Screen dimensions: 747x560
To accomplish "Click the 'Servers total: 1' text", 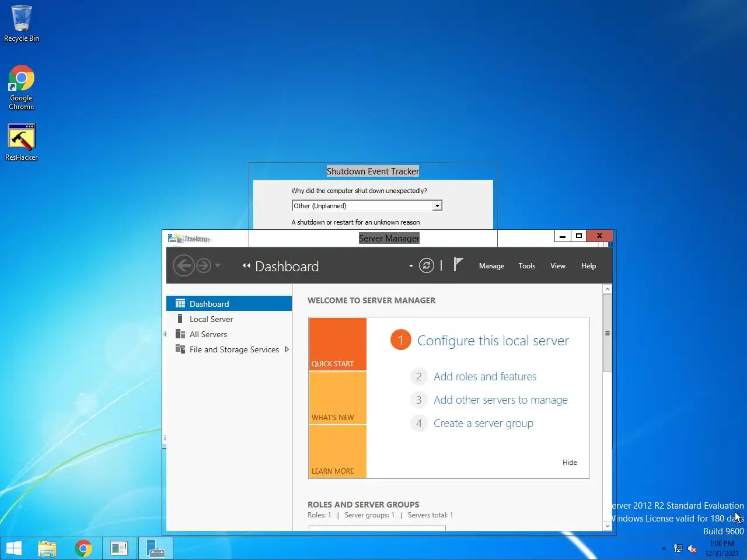I will (430, 515).
